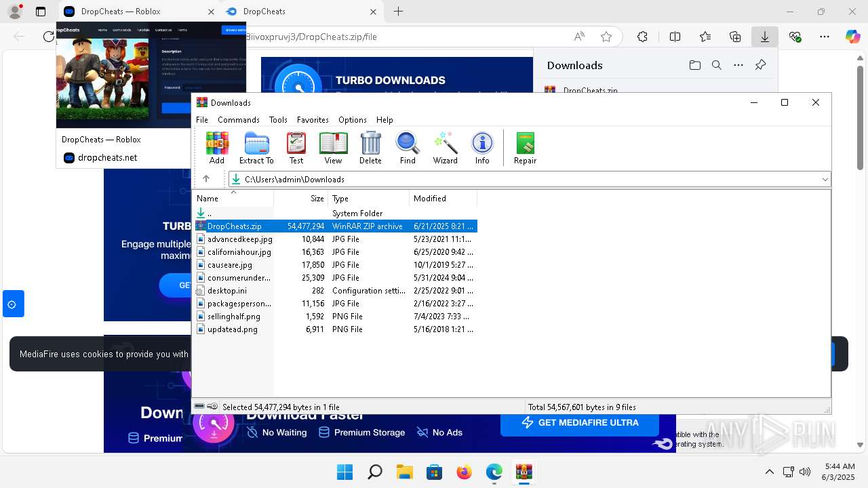Sort files by Type column header

pos(369,199)
